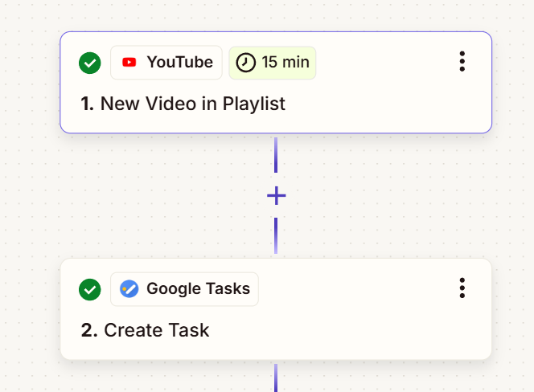Click the YouTube app name chip
Screen dimensions: 534x392
(166, 63)
